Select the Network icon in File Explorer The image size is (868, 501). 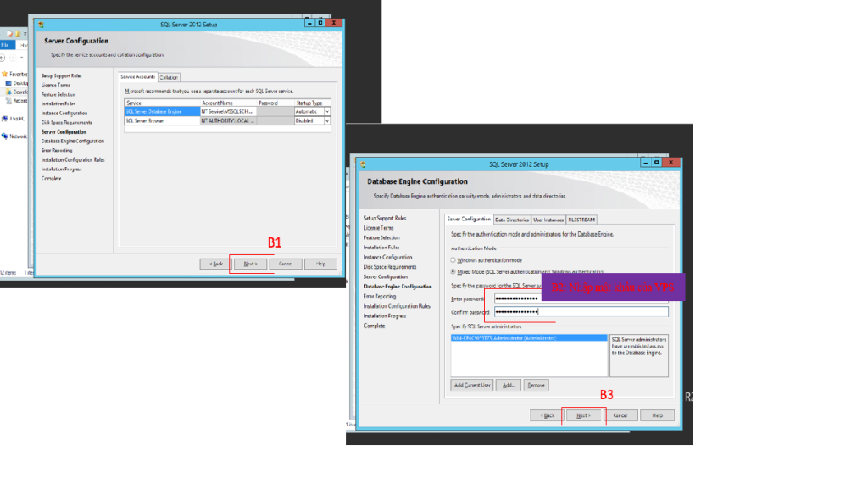click(4, 136)
